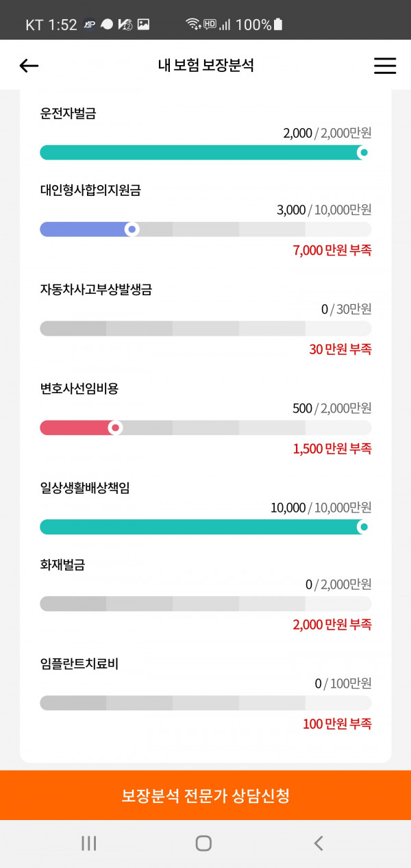Tap the Android recent apps icon
Image resolution: width=411 pixels, height=868 pixels.
tap(89, 843)
